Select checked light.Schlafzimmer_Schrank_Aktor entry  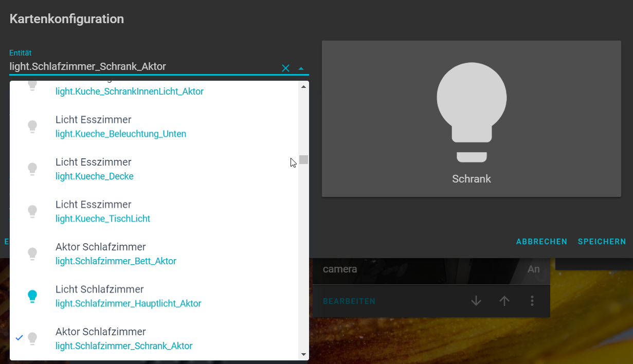click(x=154, y=338)
